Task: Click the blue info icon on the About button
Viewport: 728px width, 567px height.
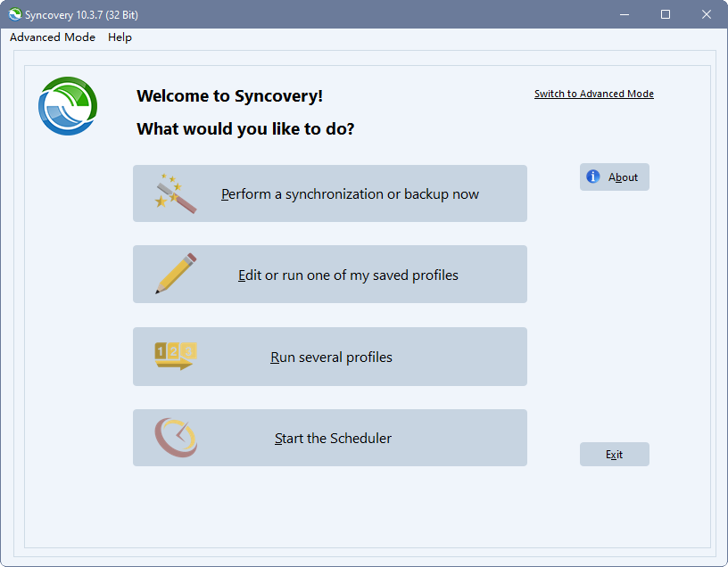Action: [592, 177]
